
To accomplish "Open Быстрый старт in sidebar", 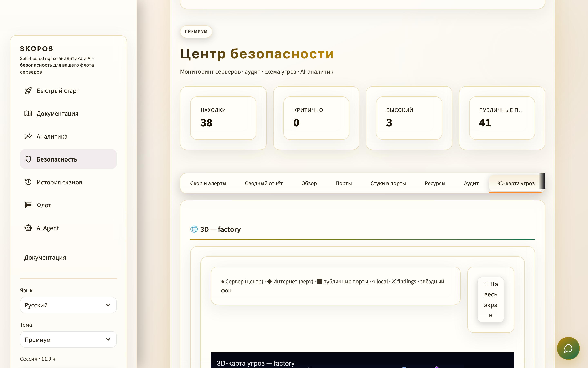I will coord(68,91).
